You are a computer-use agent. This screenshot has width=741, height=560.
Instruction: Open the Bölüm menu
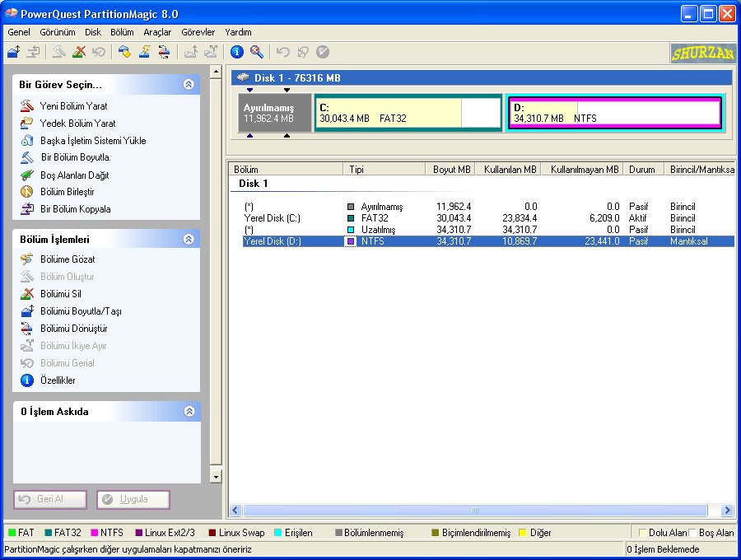coord(122,32)
